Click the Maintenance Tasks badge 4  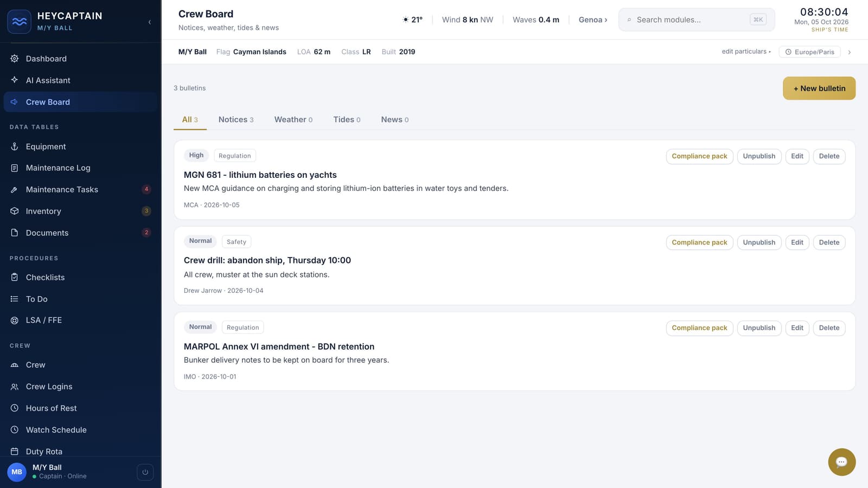pos(146,189)
